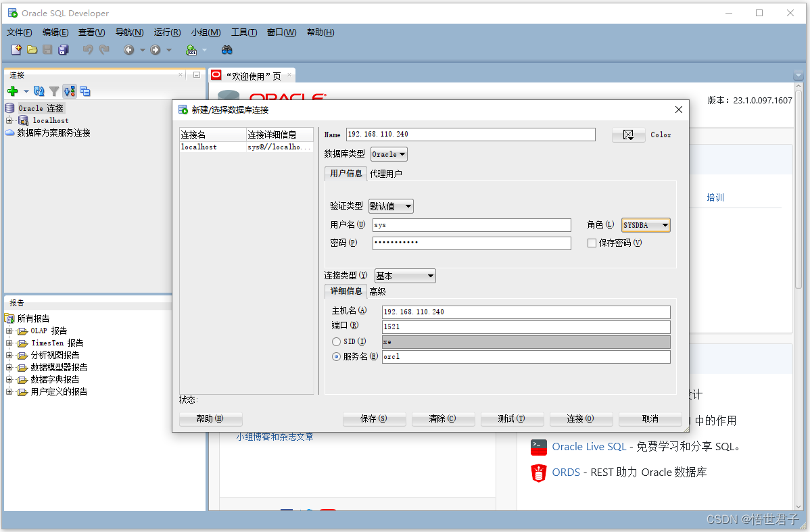Click the 帮助(H) button in dialog

[x=210, y=418]
